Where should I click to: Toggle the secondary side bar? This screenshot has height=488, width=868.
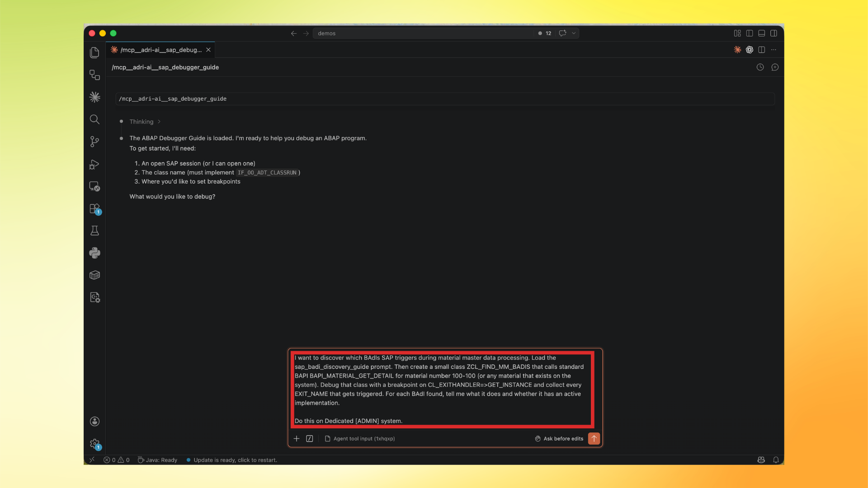pos(774,33)
